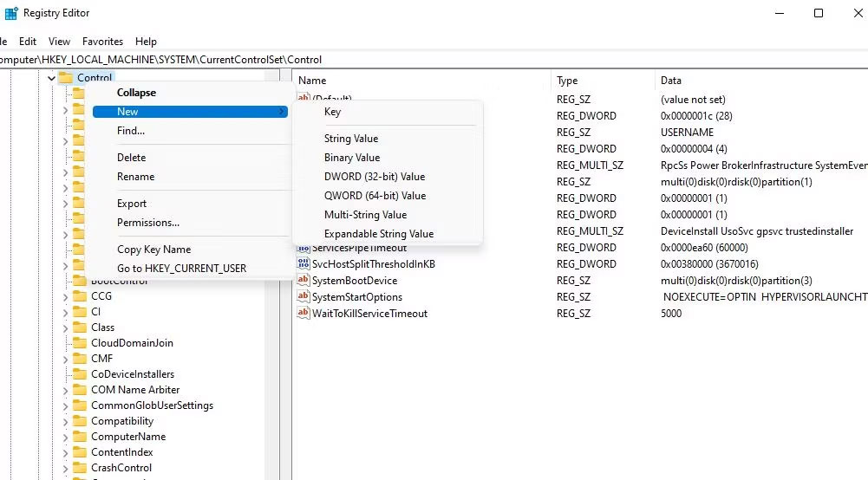
Task: Click the CCG folder icon
Action: click(79, 296)
